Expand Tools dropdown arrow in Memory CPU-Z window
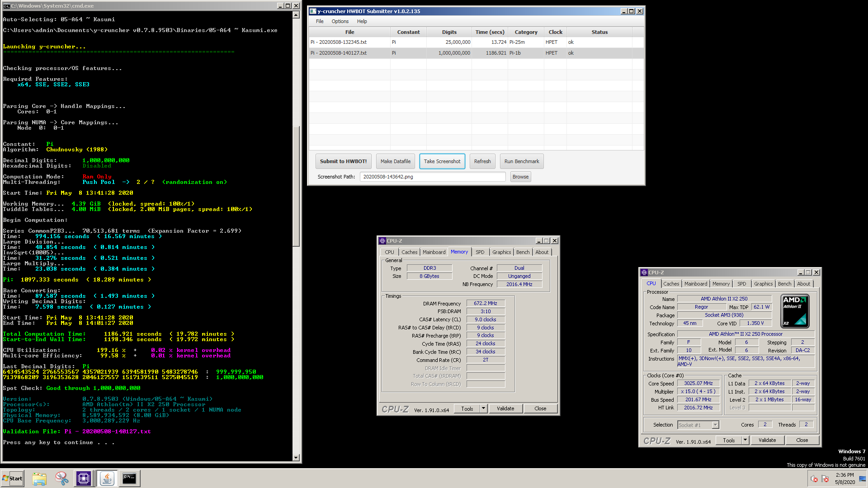The width and height of the screenshot is (868, 488). (x=483, y=408)
